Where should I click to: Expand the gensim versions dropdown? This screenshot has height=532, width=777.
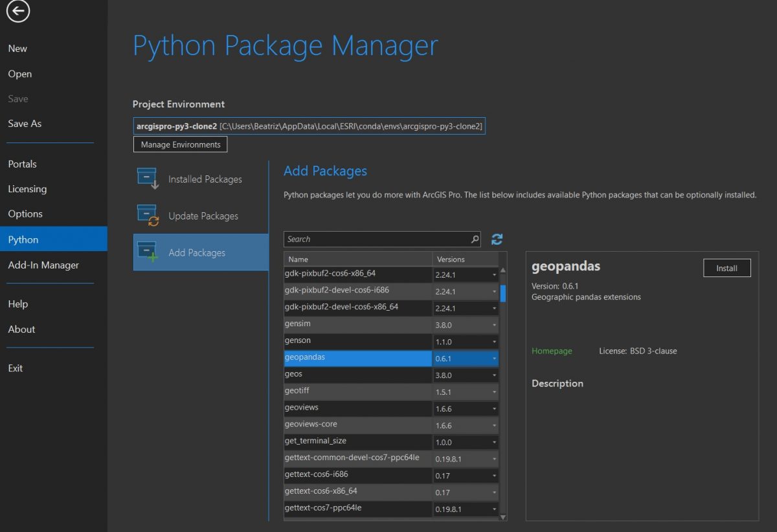495,324
